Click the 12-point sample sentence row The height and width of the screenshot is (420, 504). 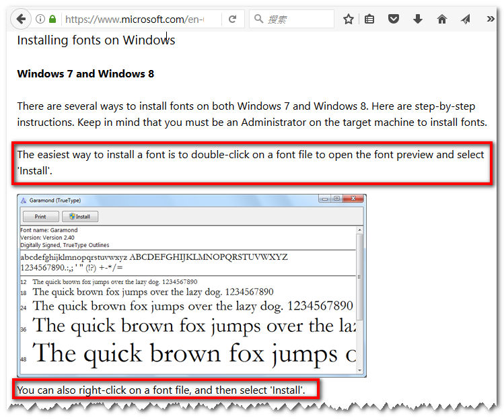tap(115, 282)
